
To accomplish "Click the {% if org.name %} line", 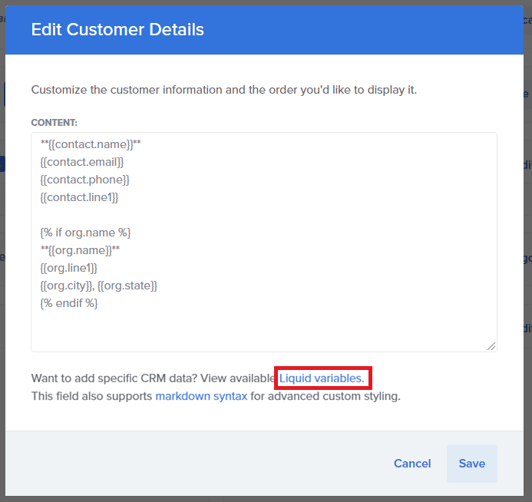I will coord(86,232).
